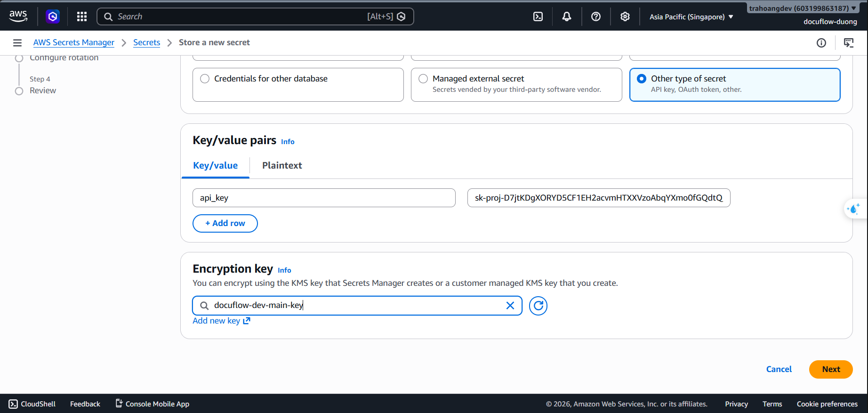Screen dimensions: 868x413
Task: Open the settings gear in header
Action: [x=625, y=16]
